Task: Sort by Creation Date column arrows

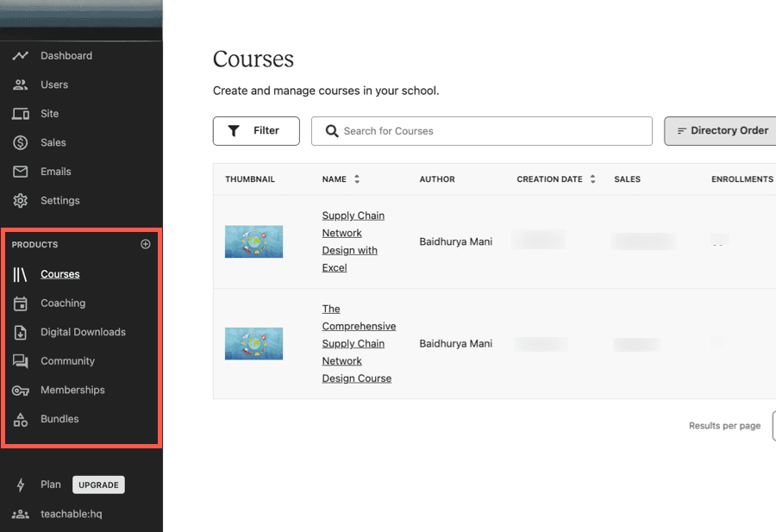Action: [x=592, y=179]
